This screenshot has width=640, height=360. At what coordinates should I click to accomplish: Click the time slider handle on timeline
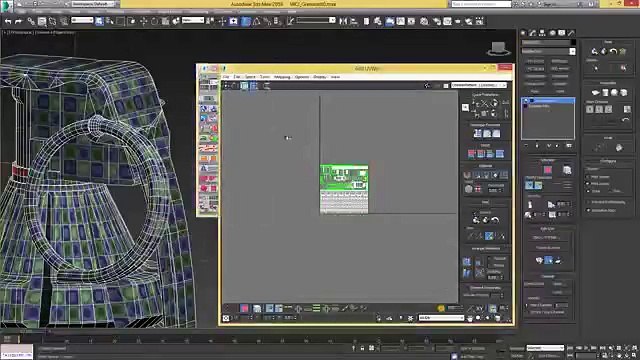click(9, 339)
